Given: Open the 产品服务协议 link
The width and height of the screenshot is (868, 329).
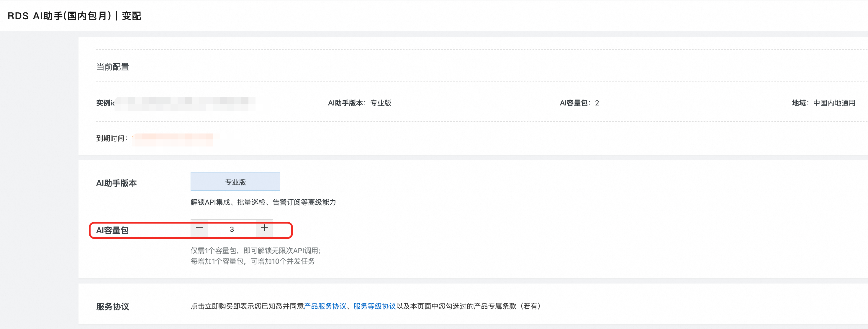Looking at the screenshot, I should pos(325,306).
